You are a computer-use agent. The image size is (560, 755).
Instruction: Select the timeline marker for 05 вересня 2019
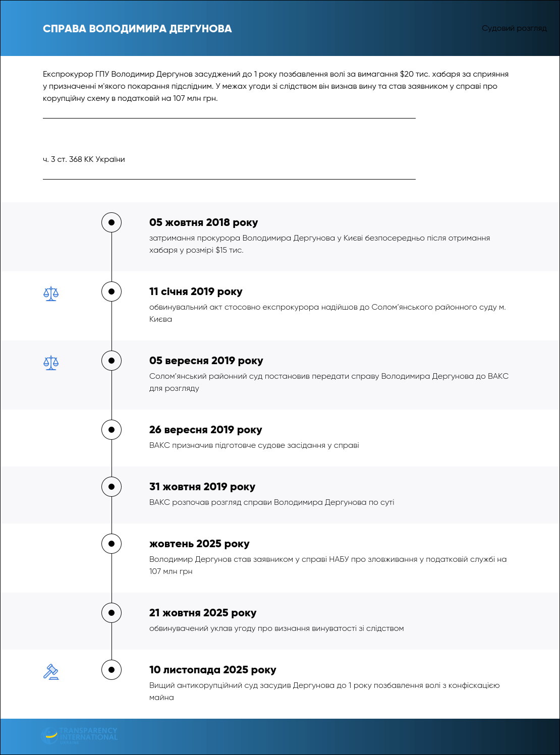pyautogui.click(x=111, y=361)
